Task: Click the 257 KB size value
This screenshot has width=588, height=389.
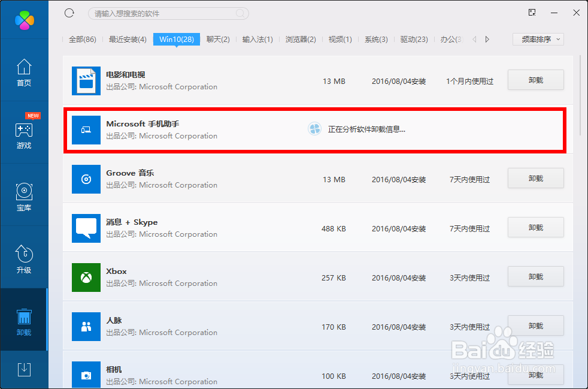Action: point(334,278)
